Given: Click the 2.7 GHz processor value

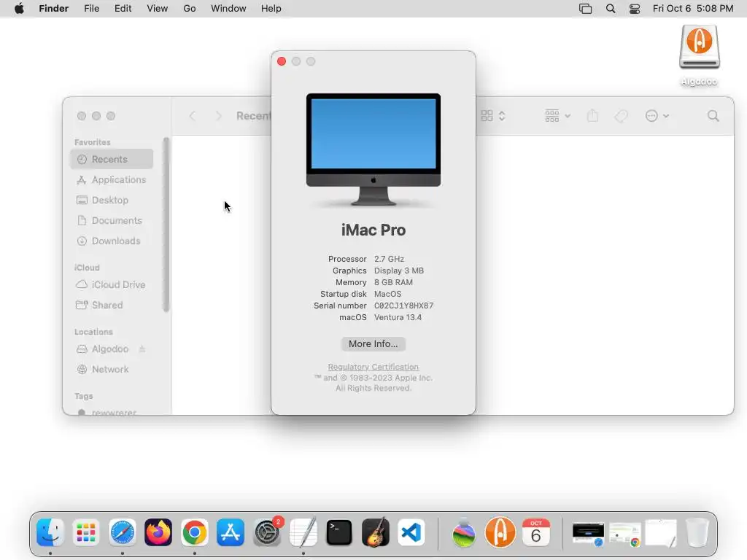Looking at the screenshot, I should (x=389, y=259).
